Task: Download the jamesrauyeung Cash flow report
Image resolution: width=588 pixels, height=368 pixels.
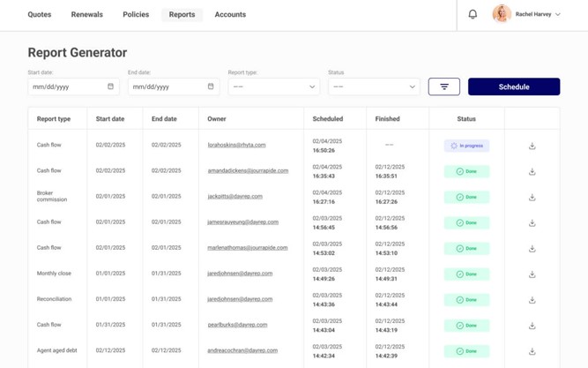Action: click(x=532, y=223)
